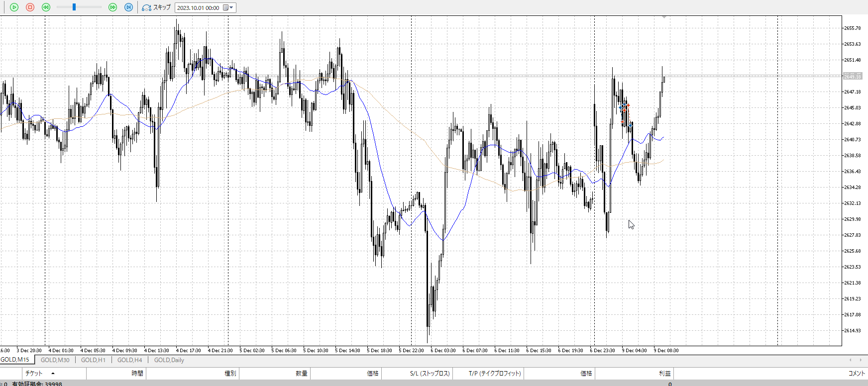Click the S/L (ストップロス) column header
The image size is (868, 386).
pos(430,373)
